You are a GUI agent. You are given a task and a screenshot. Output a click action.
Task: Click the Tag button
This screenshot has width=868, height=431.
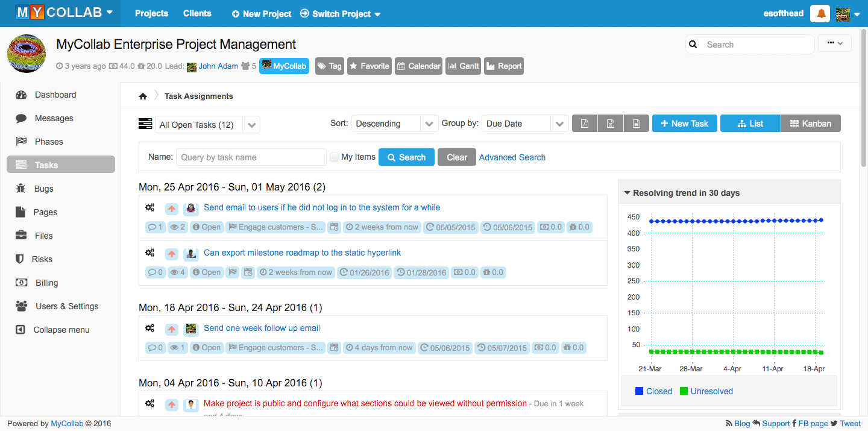(330, 66)
